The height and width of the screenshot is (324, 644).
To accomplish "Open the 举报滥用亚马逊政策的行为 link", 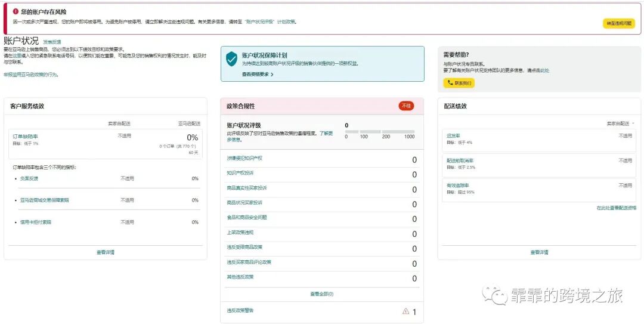I will (x=31, y=75).
